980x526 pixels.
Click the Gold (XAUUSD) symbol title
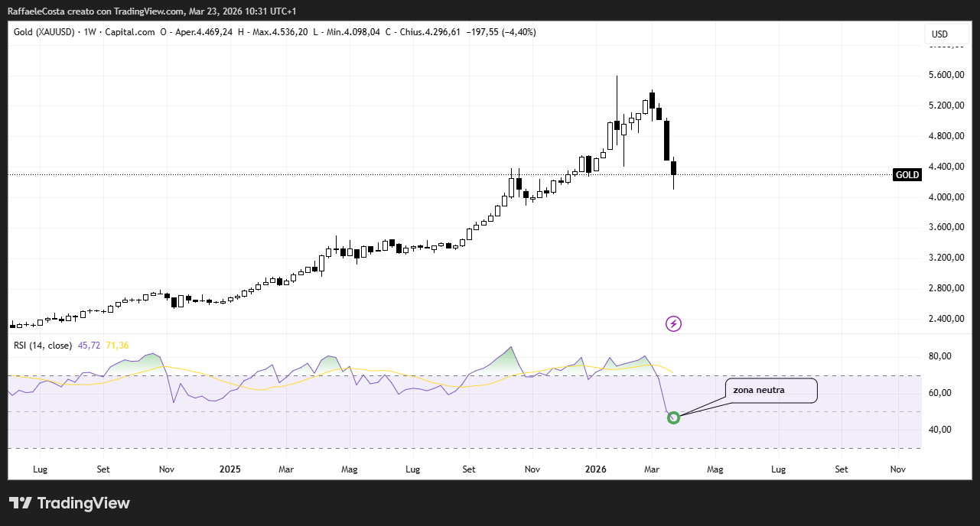point(44,32)
